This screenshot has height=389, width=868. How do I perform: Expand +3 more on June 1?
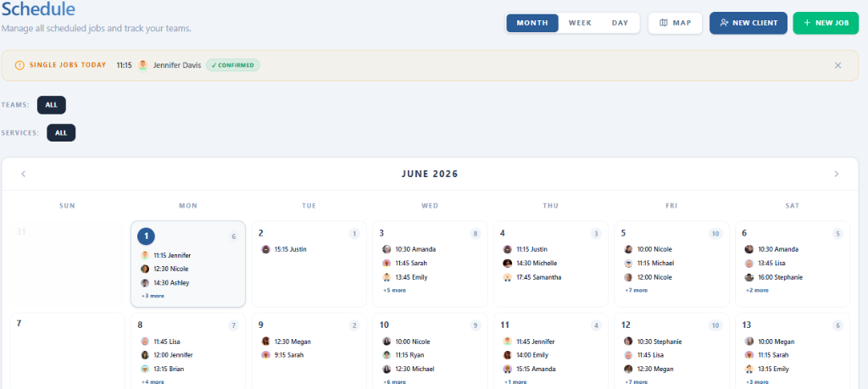click(153, 296)
